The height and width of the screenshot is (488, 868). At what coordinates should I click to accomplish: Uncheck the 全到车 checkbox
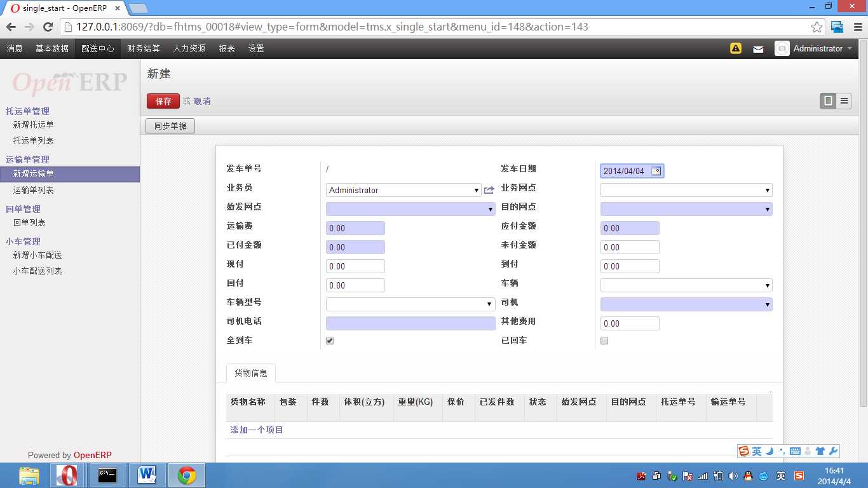pos(330,341)
